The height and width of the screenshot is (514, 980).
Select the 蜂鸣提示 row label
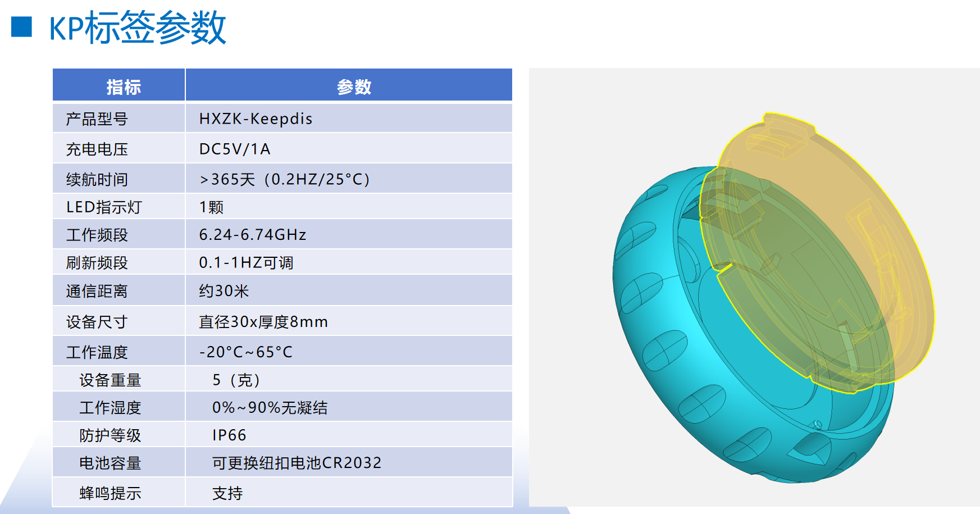pos(110,493)
